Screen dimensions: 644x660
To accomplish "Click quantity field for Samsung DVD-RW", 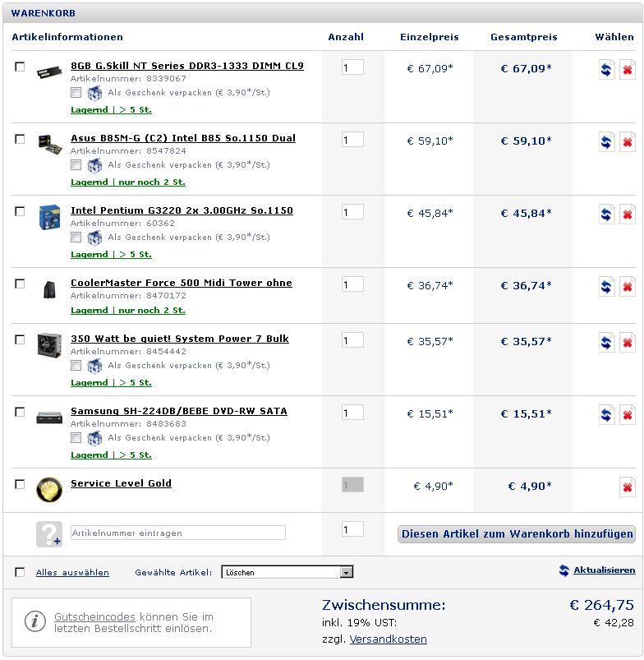I will (352, 413).
